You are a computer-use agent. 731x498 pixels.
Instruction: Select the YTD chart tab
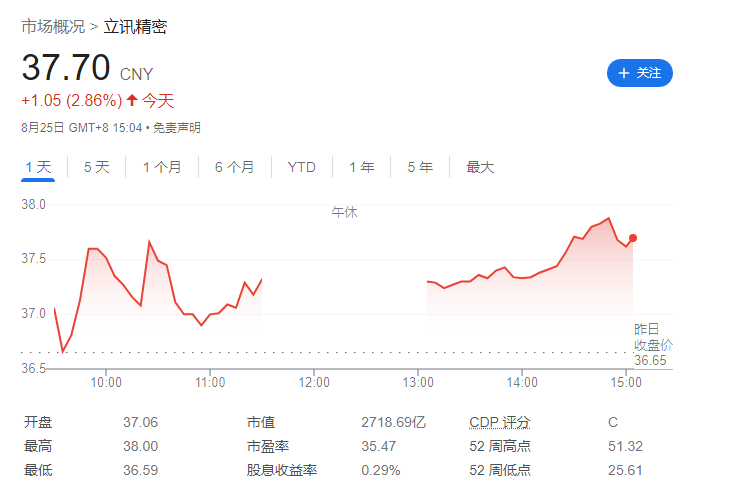click(302, 167)
